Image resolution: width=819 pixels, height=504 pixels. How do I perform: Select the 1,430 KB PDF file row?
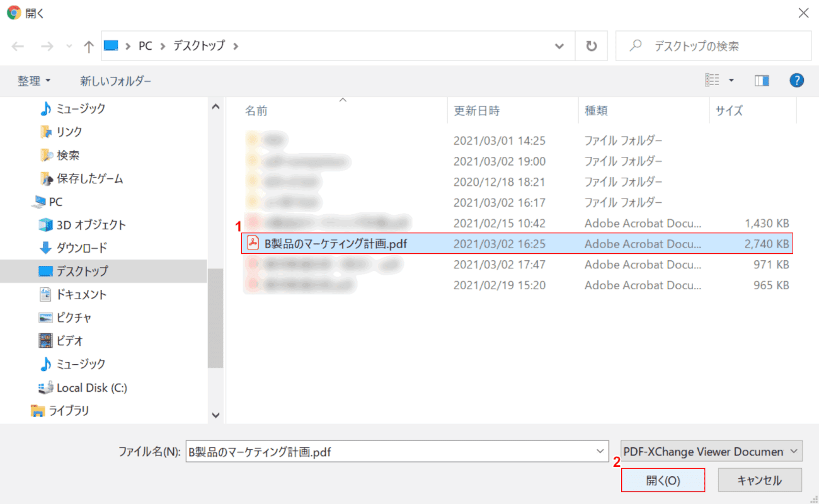click(517, 223)
